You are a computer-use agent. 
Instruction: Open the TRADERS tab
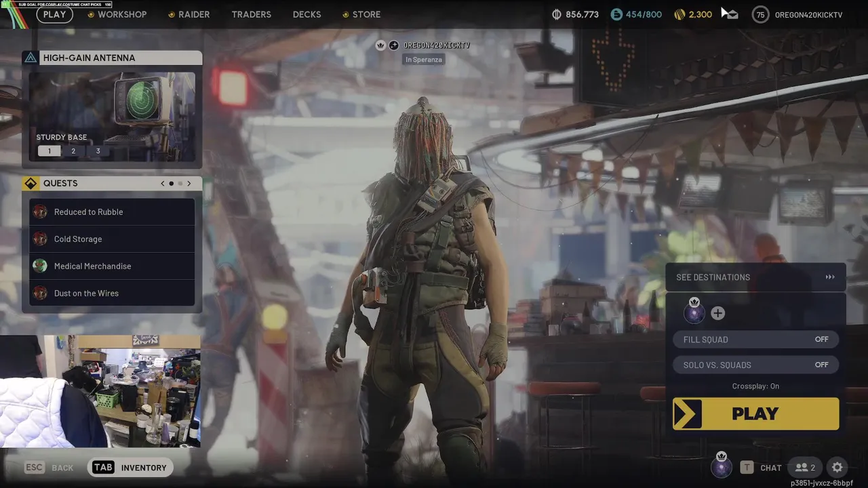coord(251,14)
